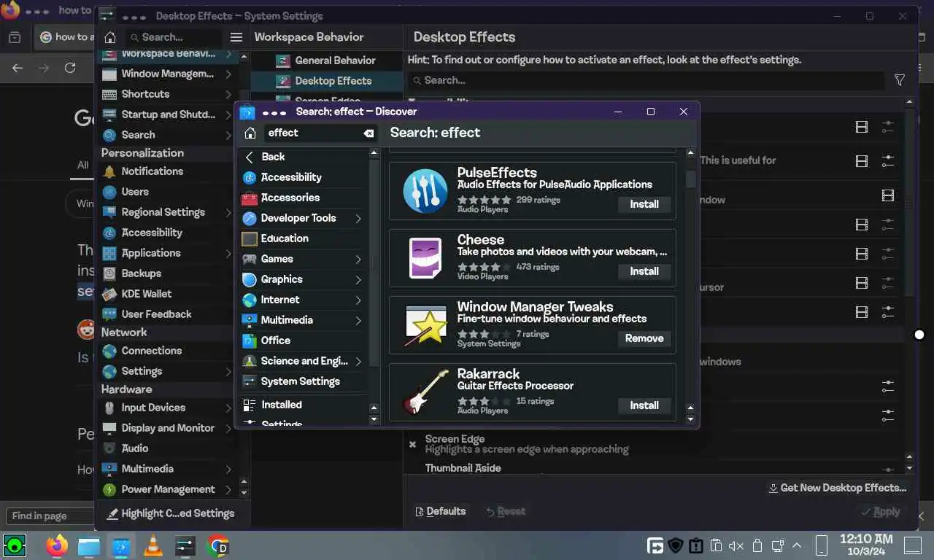This screenshot has width=934, height=560.
Task: Expand Shortcuts in System Settings
Action: tap(228, 94)
